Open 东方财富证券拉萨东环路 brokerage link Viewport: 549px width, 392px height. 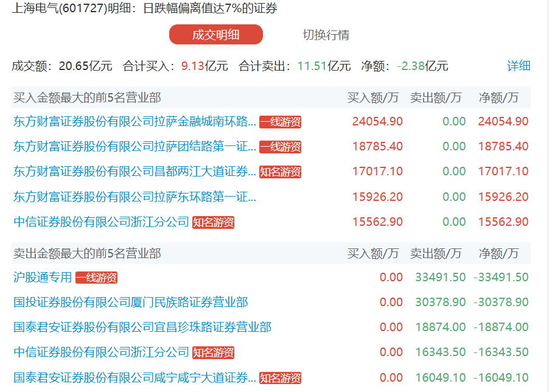(135, 197)
